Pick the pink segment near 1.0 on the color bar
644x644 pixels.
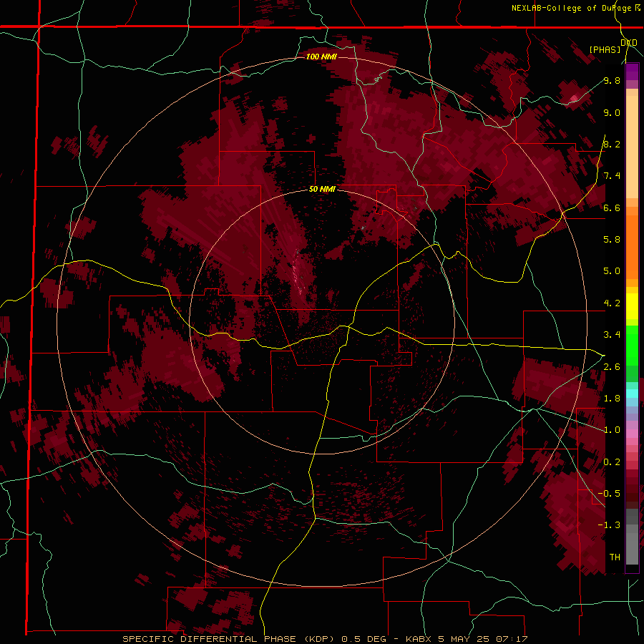point(632,434)
